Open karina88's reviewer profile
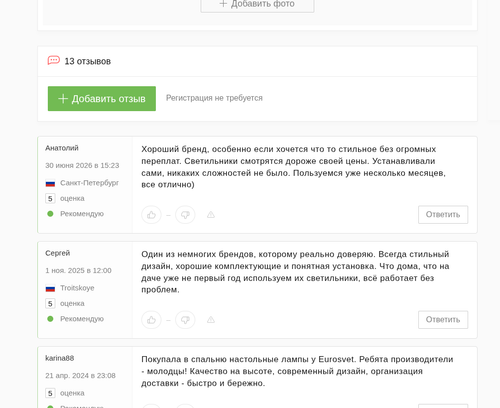 [60, 358]
